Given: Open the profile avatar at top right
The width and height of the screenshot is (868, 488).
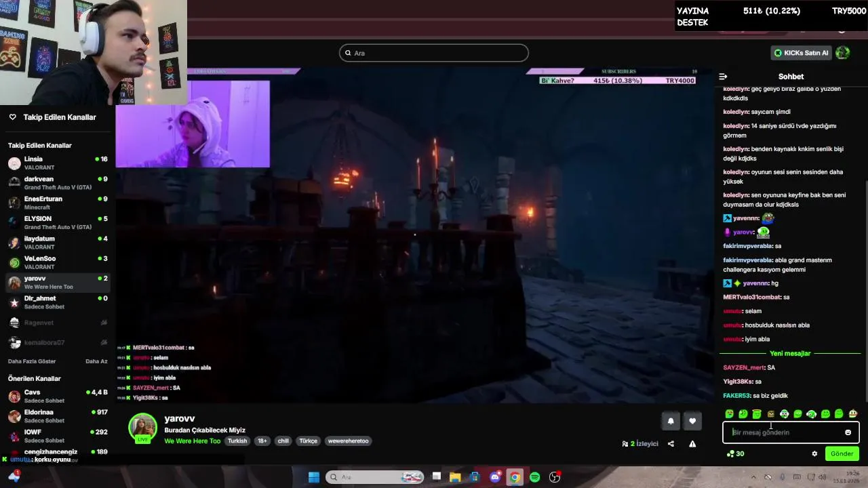Looking at the screenshot, I should pos(842,53).
